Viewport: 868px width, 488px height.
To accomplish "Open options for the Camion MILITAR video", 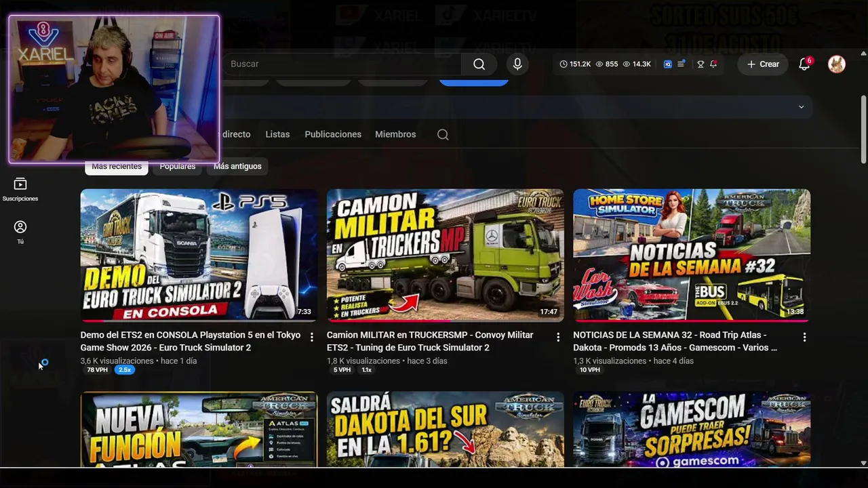I will point(558,337).
